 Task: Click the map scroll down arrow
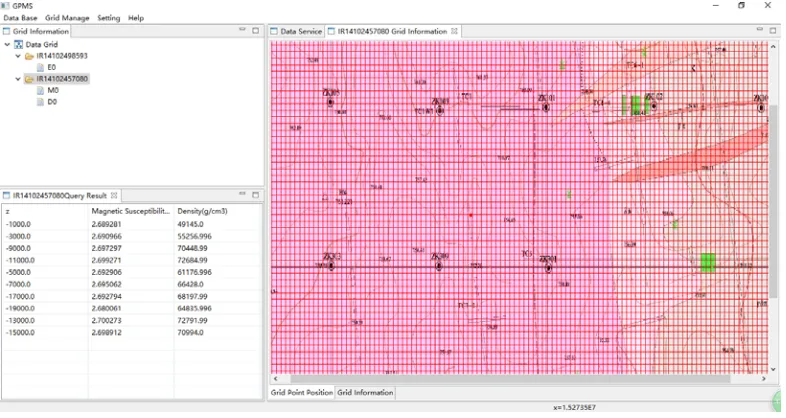(x=773, y=369)
